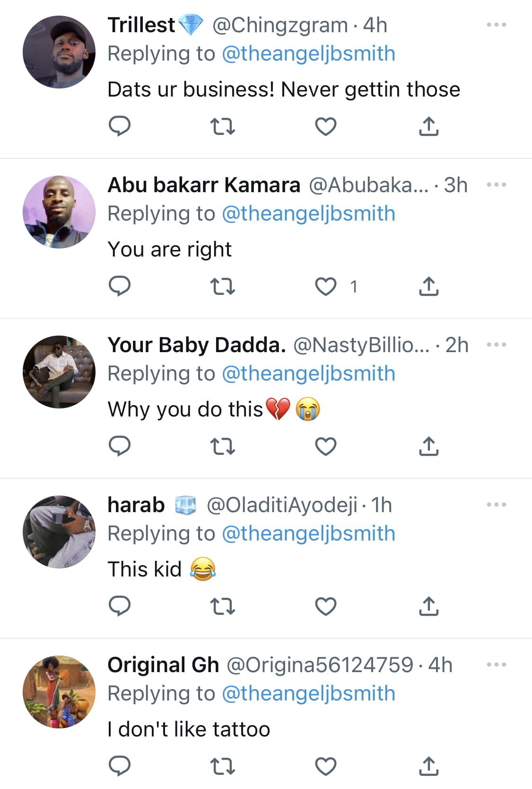Retweet Original Gh's tattoo reply
The width and height of the screenshot is (532, 789).
point(222,766)
